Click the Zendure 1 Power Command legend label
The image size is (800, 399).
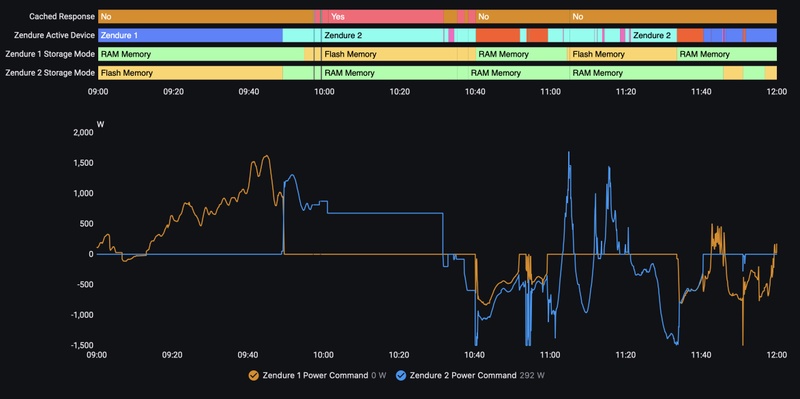click(315, 376)
